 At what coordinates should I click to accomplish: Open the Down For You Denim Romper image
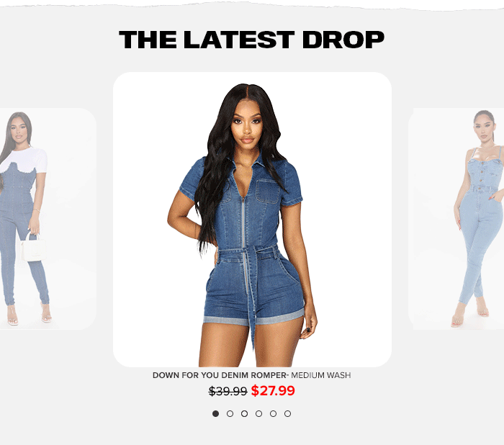coord(252,220)
